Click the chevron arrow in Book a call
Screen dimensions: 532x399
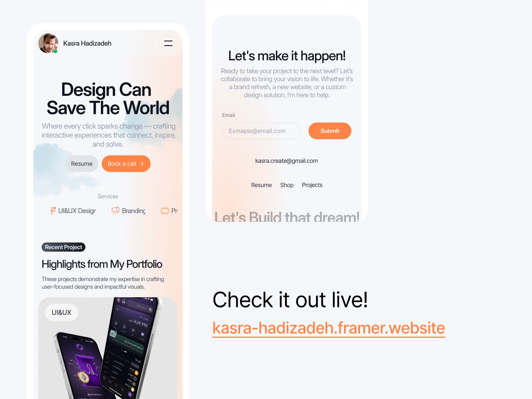142,164
